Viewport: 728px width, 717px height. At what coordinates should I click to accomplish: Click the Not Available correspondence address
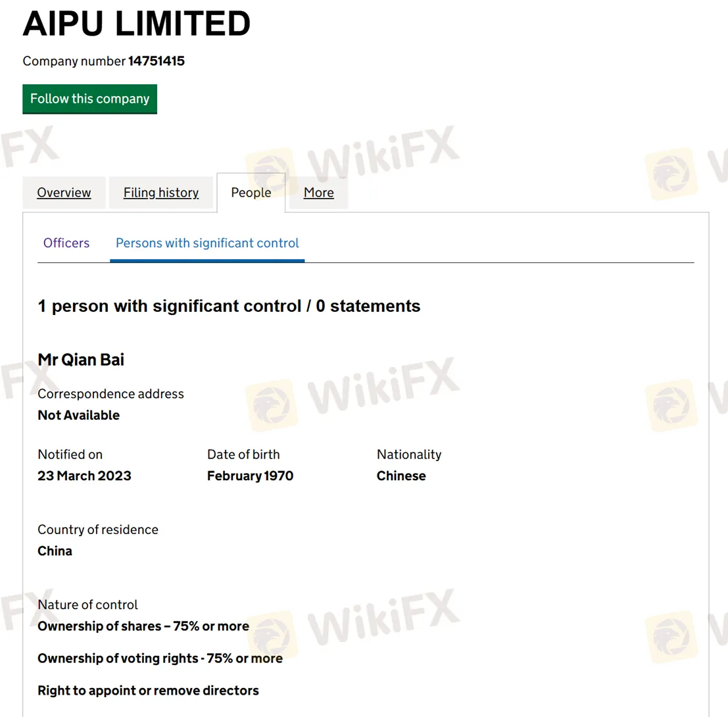[x=79, y=415]
